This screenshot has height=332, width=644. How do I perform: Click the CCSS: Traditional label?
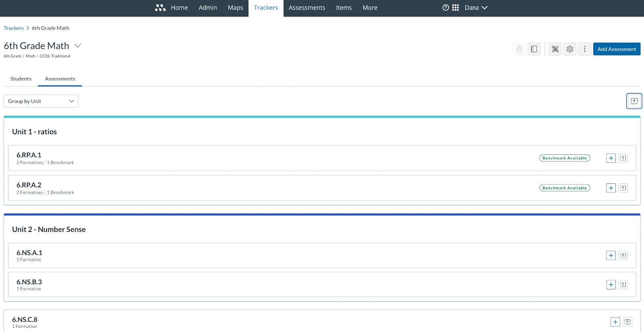coord(55,56)
